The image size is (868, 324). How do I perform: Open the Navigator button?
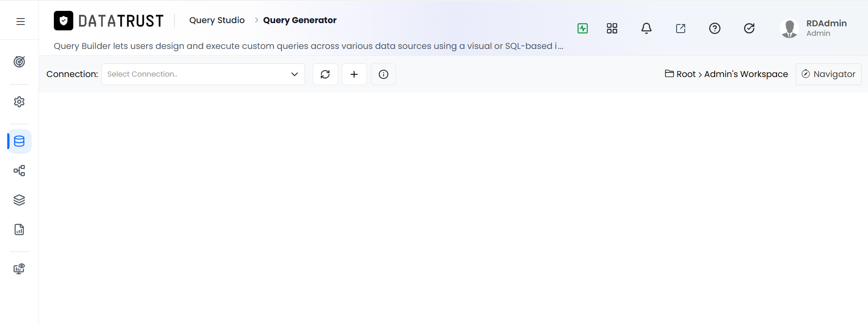[x=828, y=74]
